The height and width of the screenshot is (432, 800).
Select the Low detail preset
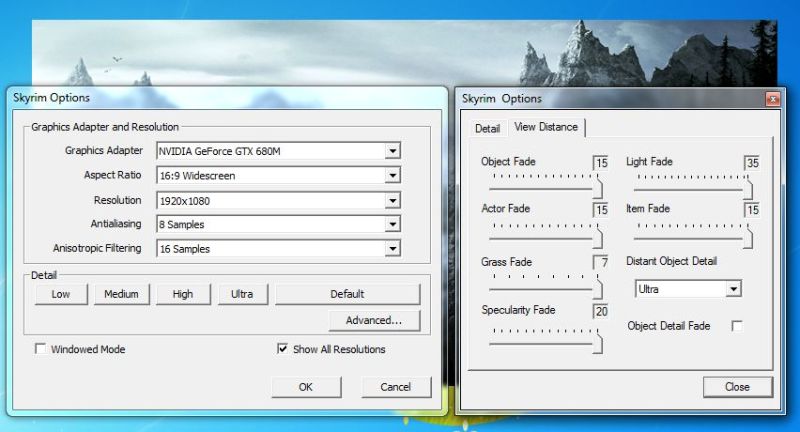tap(61, 294)
